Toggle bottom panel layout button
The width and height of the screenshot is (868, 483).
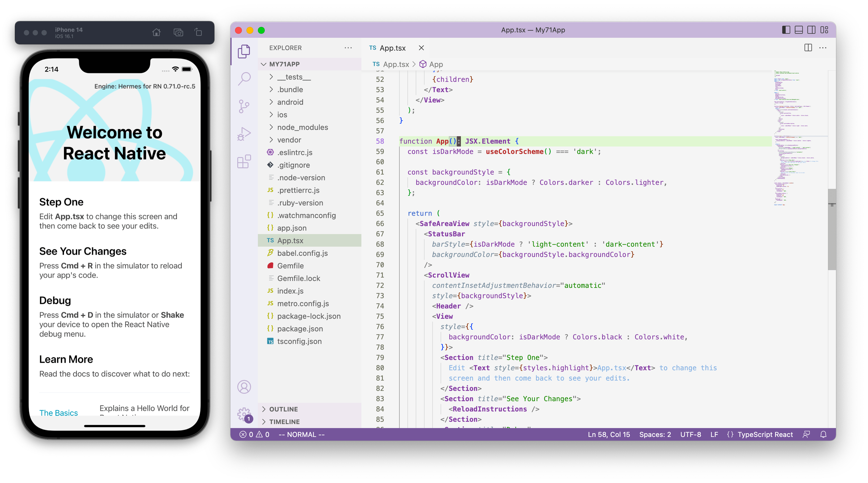click(799, 30)
